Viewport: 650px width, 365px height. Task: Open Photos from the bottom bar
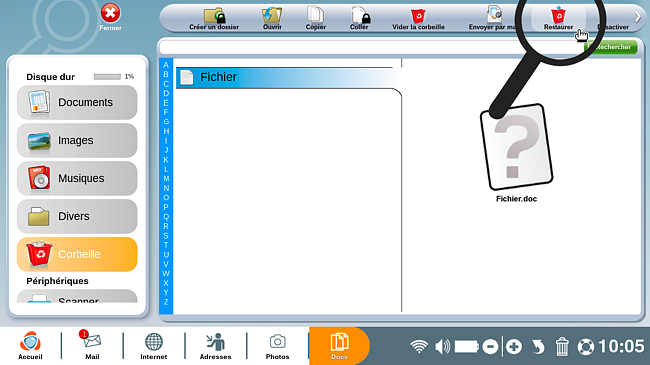coord(277,346)
